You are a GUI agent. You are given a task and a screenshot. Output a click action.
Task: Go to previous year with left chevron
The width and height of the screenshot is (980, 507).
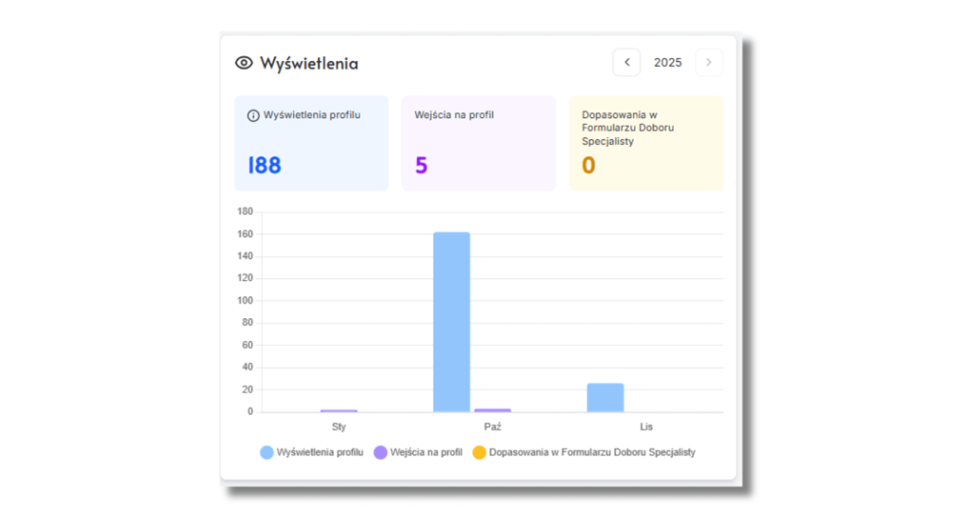[x=626, y=62]
